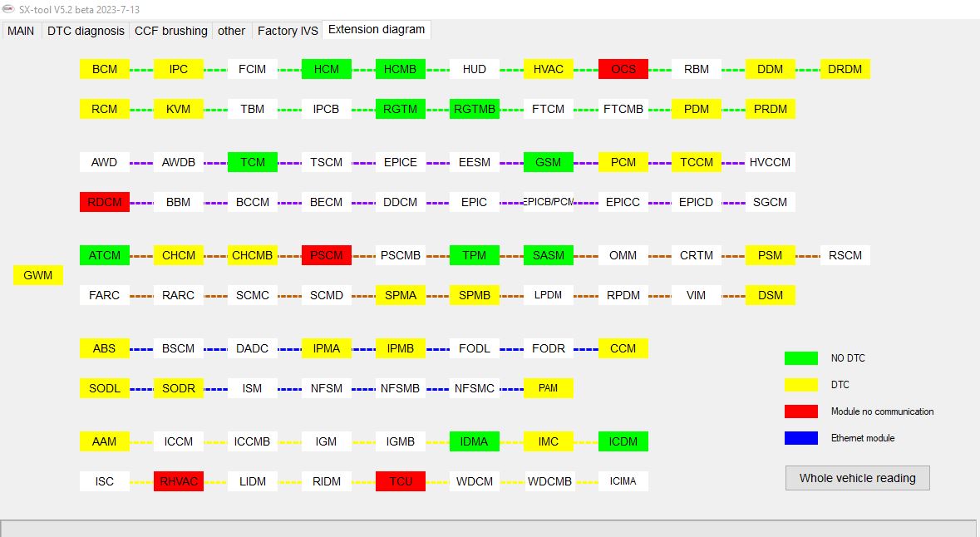Open the DTC diagnosis tab
Image resolution: width=980 pixels, height=537 pixels.
click(86, 31)
